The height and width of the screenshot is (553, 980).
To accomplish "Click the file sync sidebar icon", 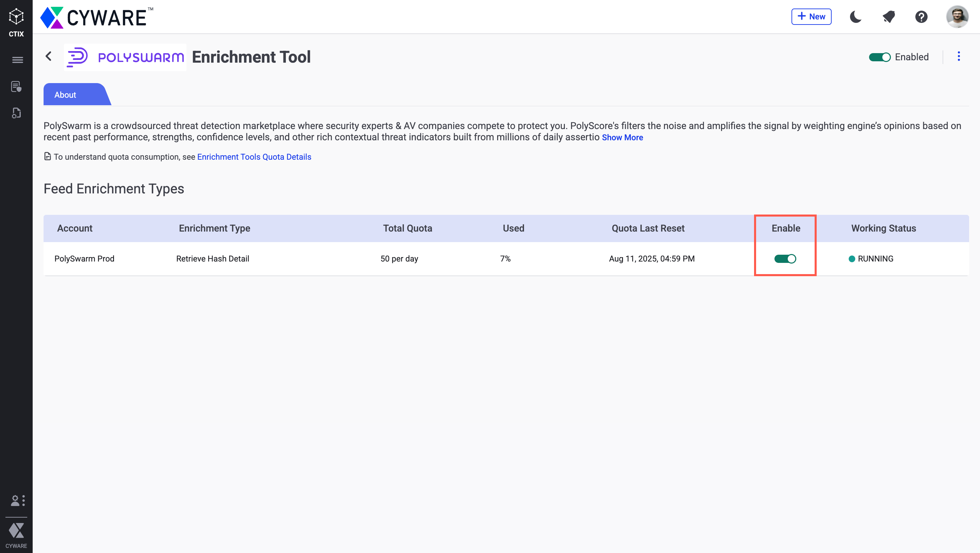I will click(16, 113).
